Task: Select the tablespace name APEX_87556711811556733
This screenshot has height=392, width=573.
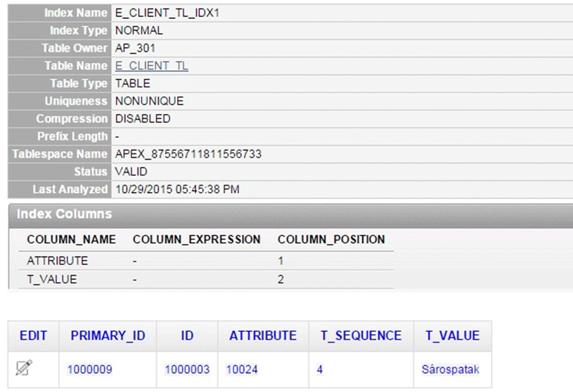Action: (x=188, y=154)
